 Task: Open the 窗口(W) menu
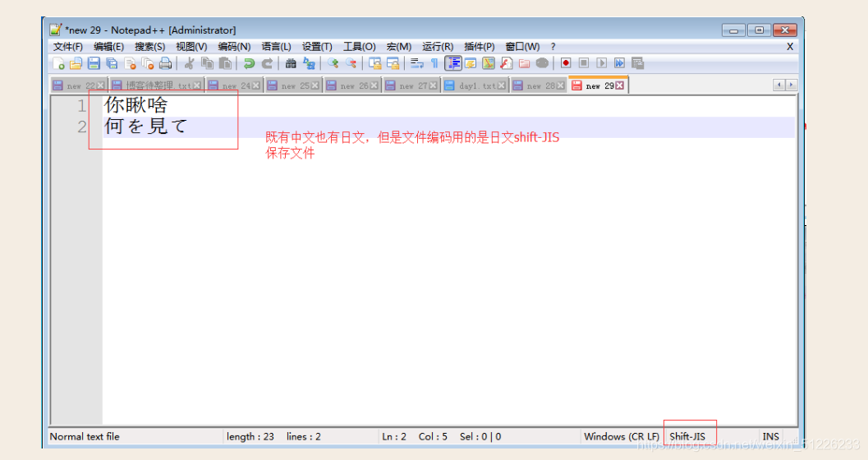click(522, 47)
